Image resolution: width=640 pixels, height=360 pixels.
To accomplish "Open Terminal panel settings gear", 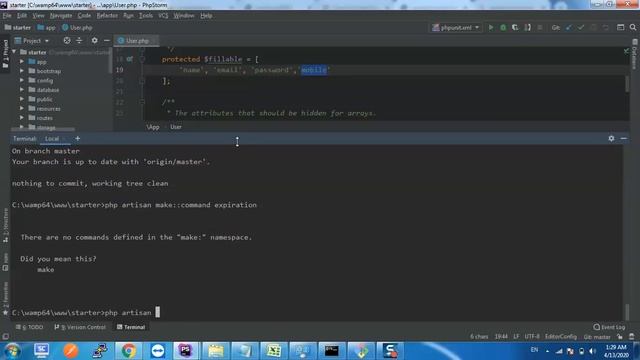I will pos(611,139).
